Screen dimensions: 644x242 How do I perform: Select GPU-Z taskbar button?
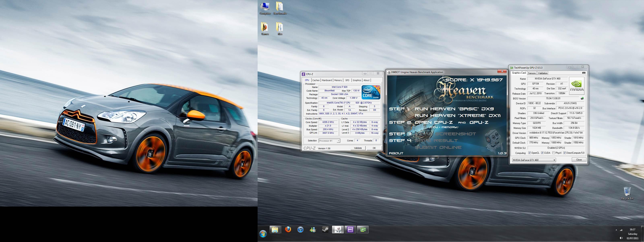pos(363,229)
